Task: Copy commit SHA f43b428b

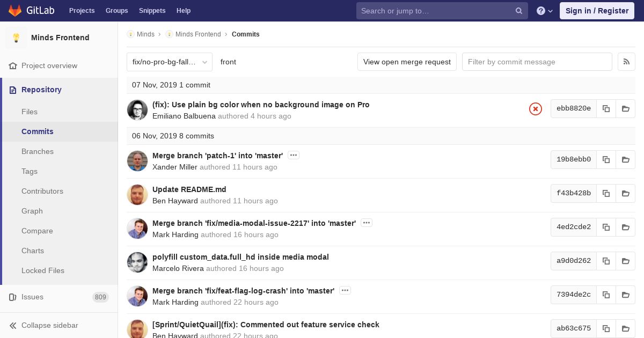Action: tap(606, 193)
